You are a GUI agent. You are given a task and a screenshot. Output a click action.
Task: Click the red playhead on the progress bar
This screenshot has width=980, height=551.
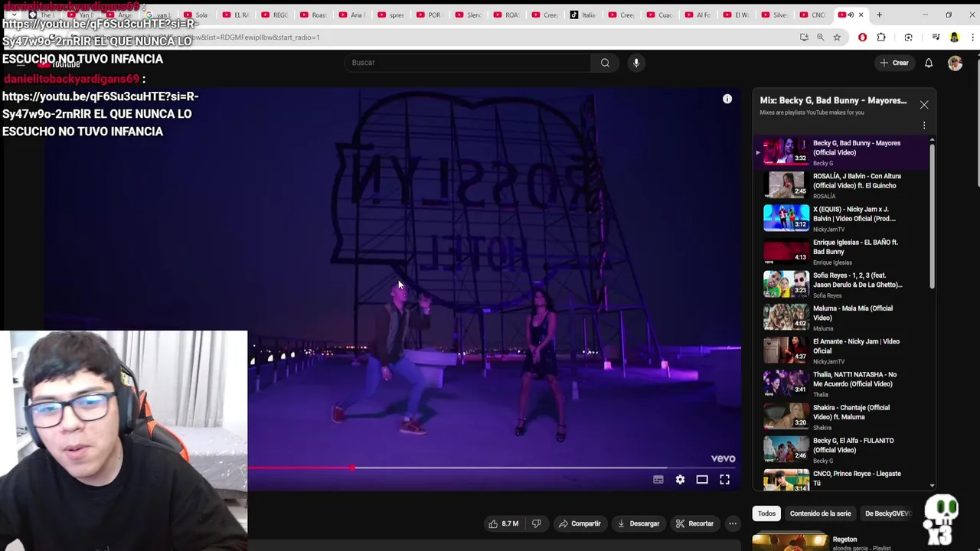click(x=352, y=468)
